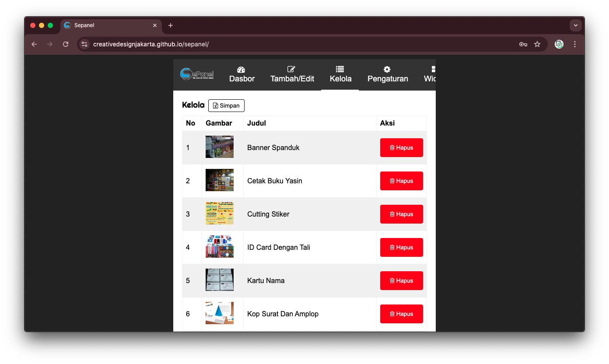Image resolution: width=609 pixels, height=364 pixels.
Task: Open the Kop Surat Dan Amplop thumbnail
Action: 220,313
